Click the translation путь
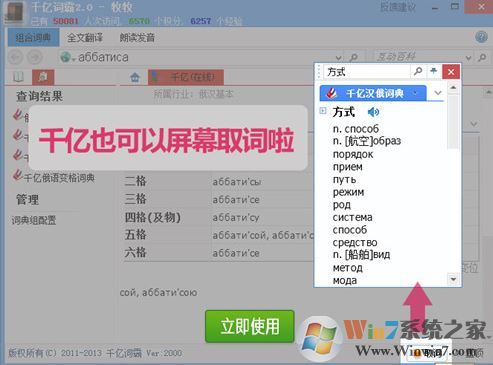The height and width of the screenshot is (365, 493). (344, 180)
